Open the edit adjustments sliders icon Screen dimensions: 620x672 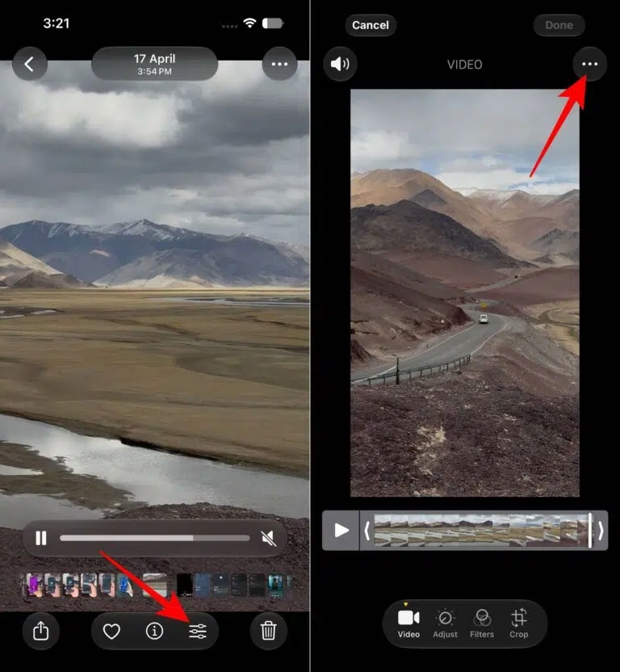coord(198,631)
